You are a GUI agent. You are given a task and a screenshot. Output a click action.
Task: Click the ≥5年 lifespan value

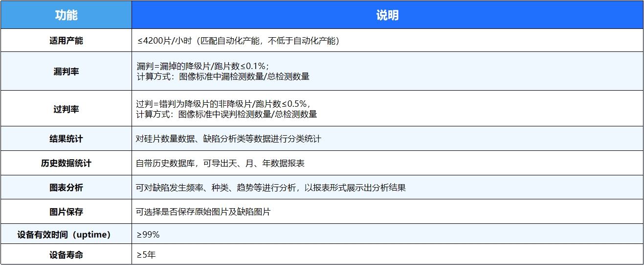coord(146,255)
